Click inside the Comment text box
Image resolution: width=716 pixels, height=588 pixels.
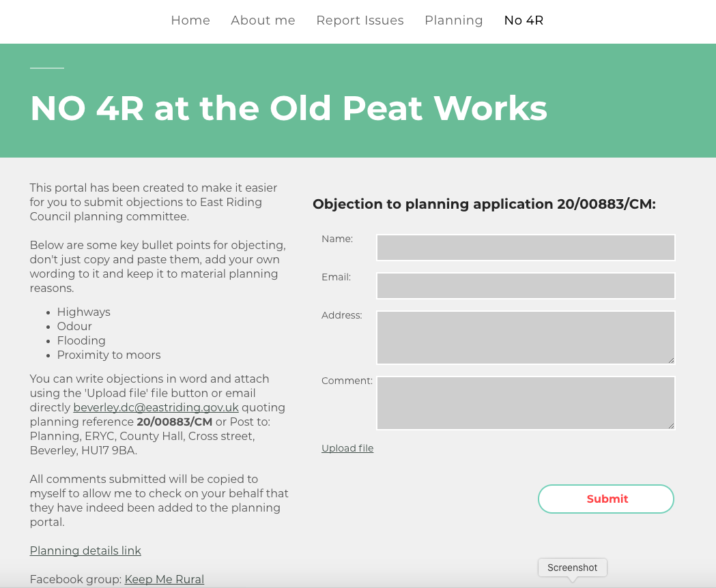pyautogui.click(x=525, y=402)
